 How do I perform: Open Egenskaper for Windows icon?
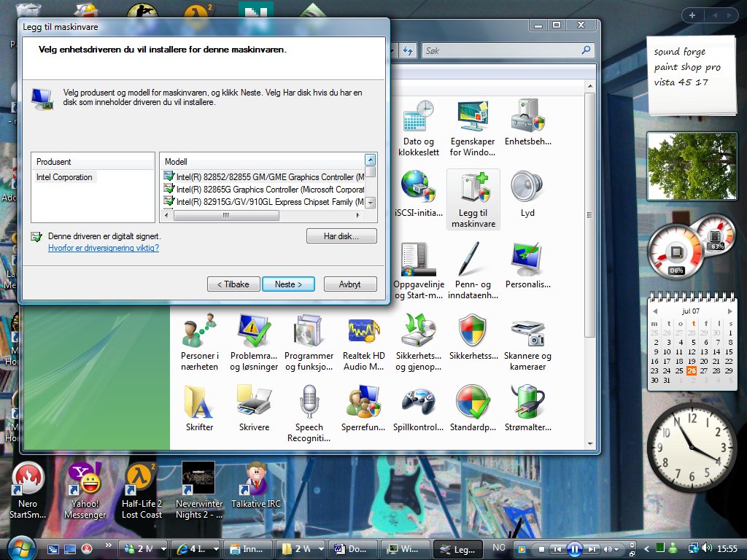pos(473,128)
